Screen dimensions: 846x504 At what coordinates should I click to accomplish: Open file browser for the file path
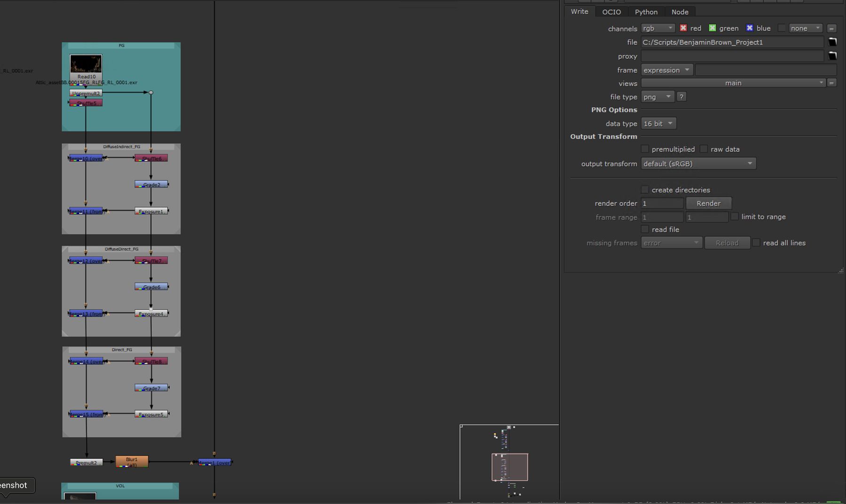pos(832,42)
